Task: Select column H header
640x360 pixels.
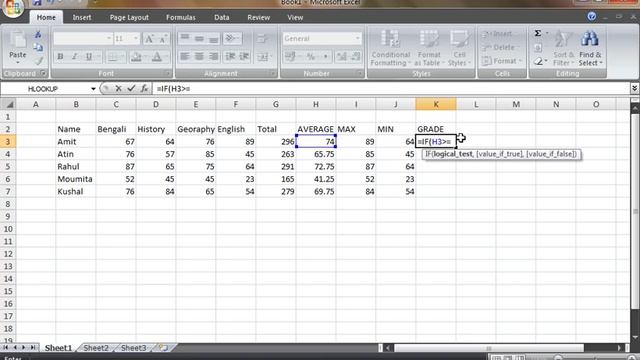Action: click(x=316, y=104)
